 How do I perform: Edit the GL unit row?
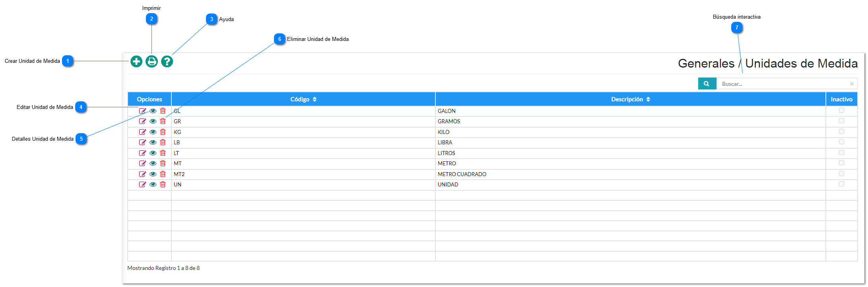point(142,111)
